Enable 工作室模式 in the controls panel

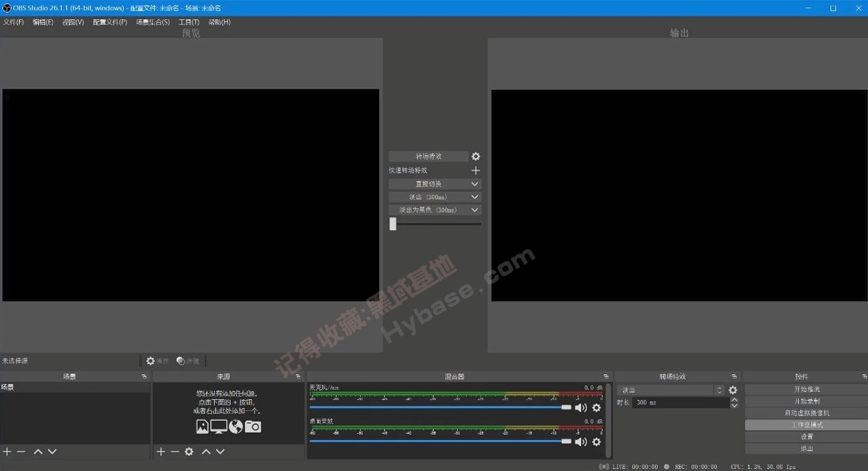pos(805,424)
